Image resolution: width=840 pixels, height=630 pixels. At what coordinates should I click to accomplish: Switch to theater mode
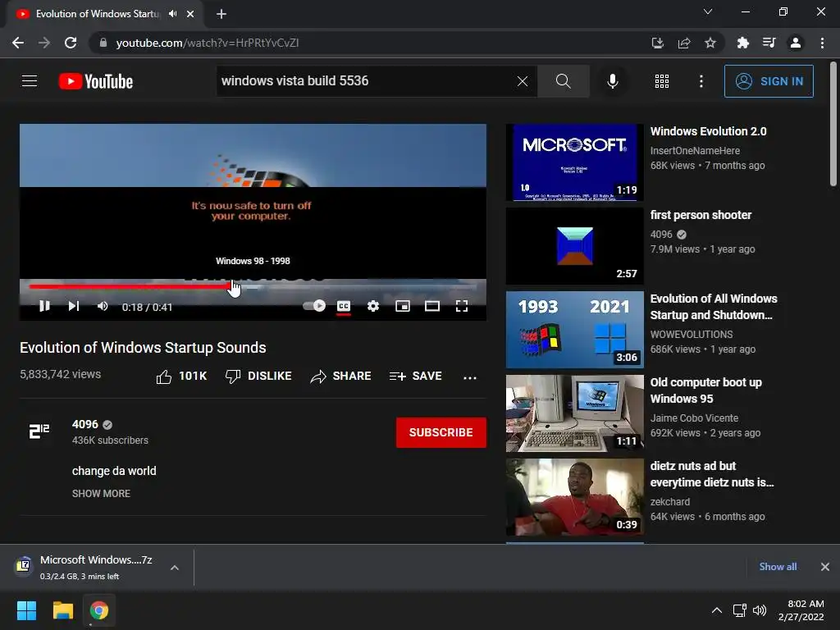tap(431, 306)
